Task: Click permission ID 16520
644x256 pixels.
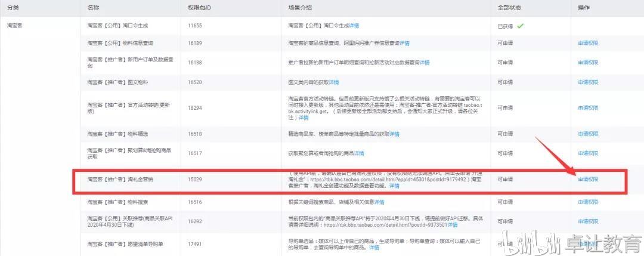Action: pos(194,82)
